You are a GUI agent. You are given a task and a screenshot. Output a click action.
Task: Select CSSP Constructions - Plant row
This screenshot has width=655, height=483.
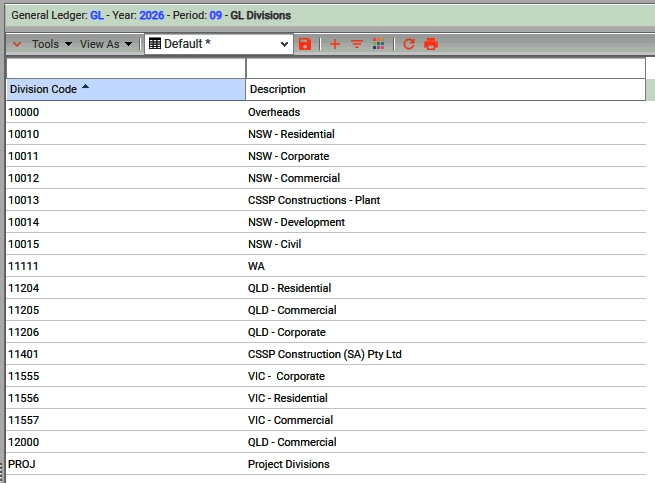[x=314, y=200]
